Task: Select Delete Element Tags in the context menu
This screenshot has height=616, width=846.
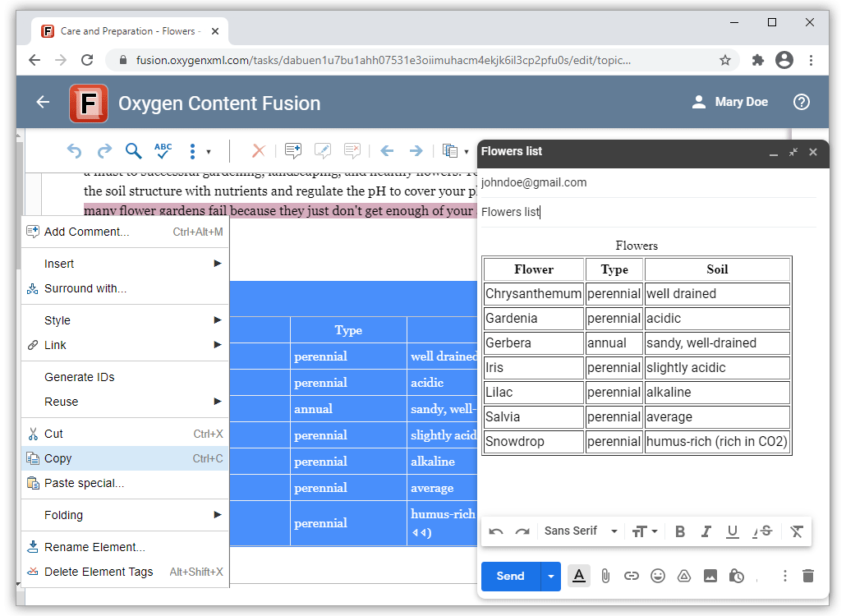Action: 125,572
